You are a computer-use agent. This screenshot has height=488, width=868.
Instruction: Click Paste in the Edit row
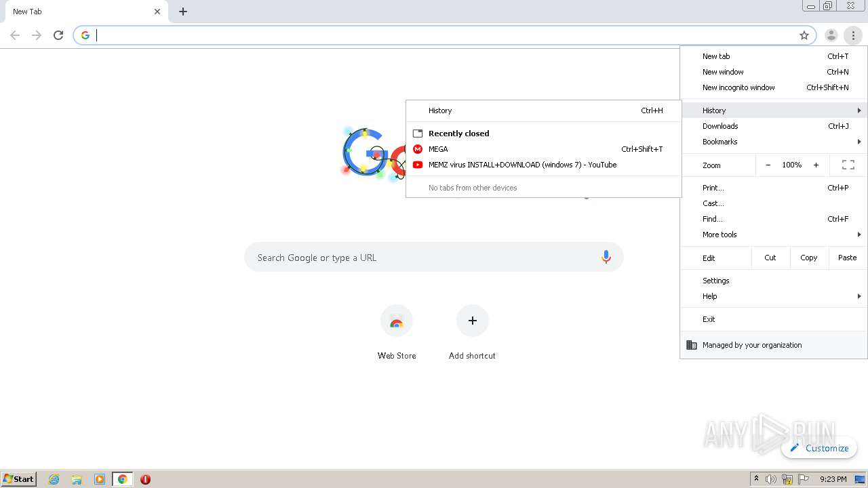tap(848, 258)
